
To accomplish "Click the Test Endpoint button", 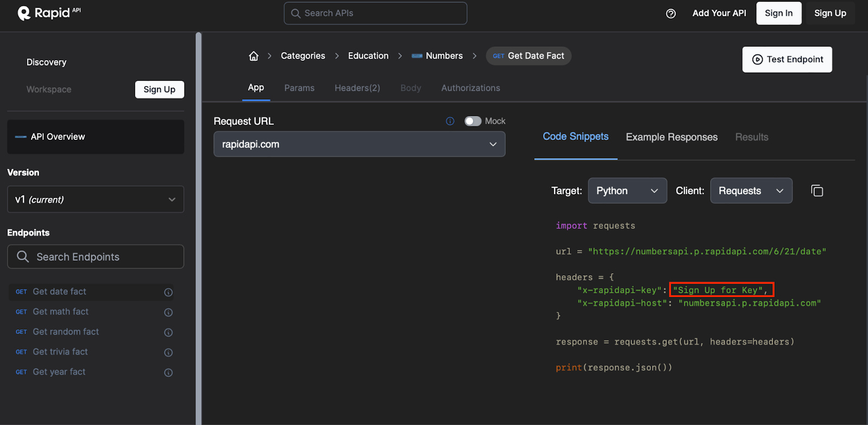I will [x=787, y=60].
